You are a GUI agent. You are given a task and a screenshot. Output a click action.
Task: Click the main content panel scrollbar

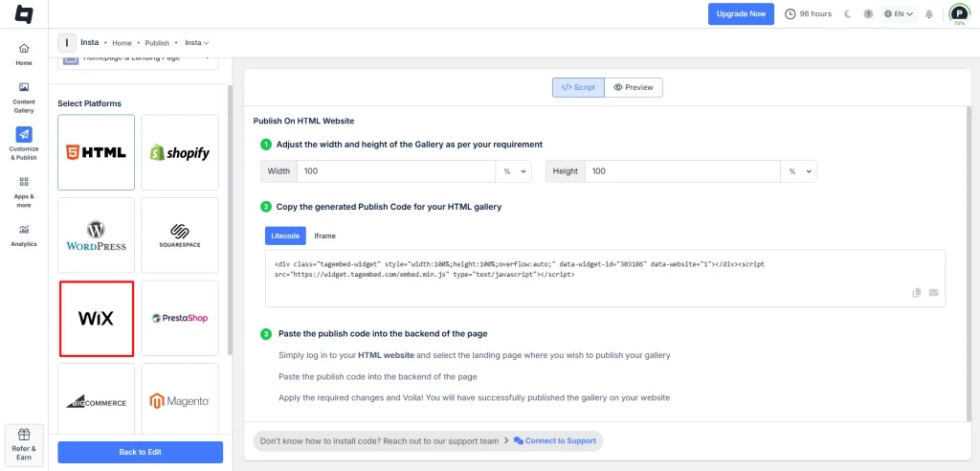pos(969,262)
